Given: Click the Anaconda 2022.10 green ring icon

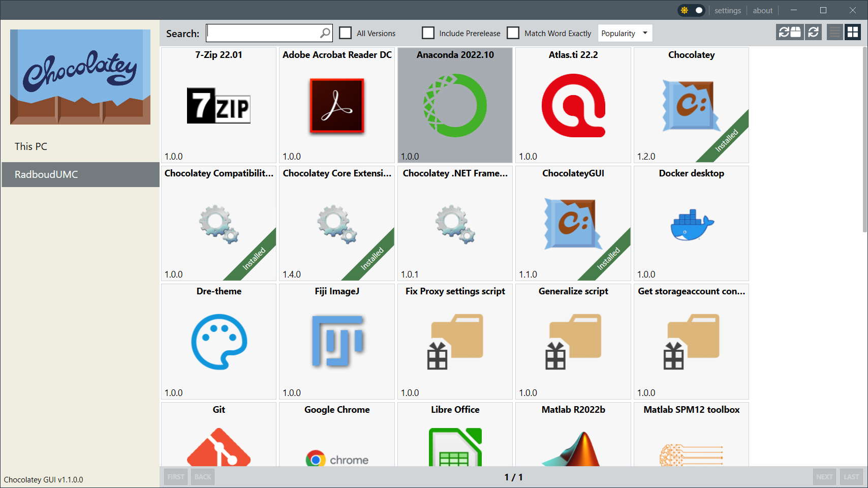Looking at the screenshot, I should coord(455,105).
